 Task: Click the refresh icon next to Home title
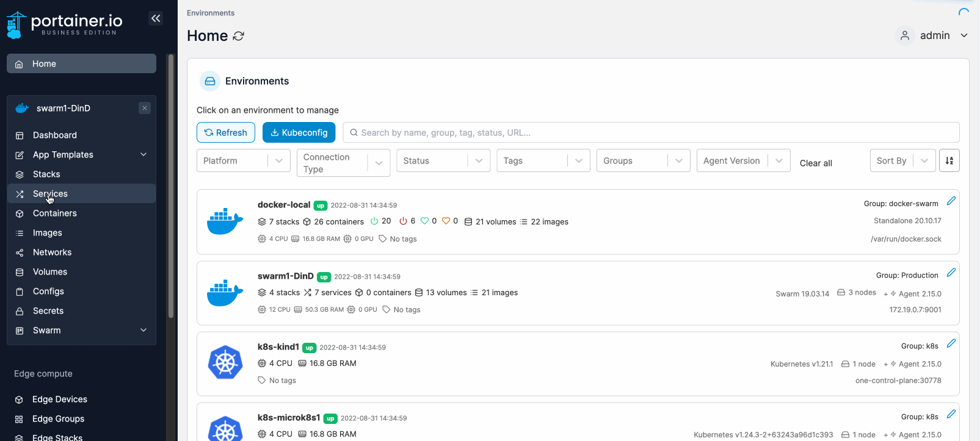[x=239, y=36]
